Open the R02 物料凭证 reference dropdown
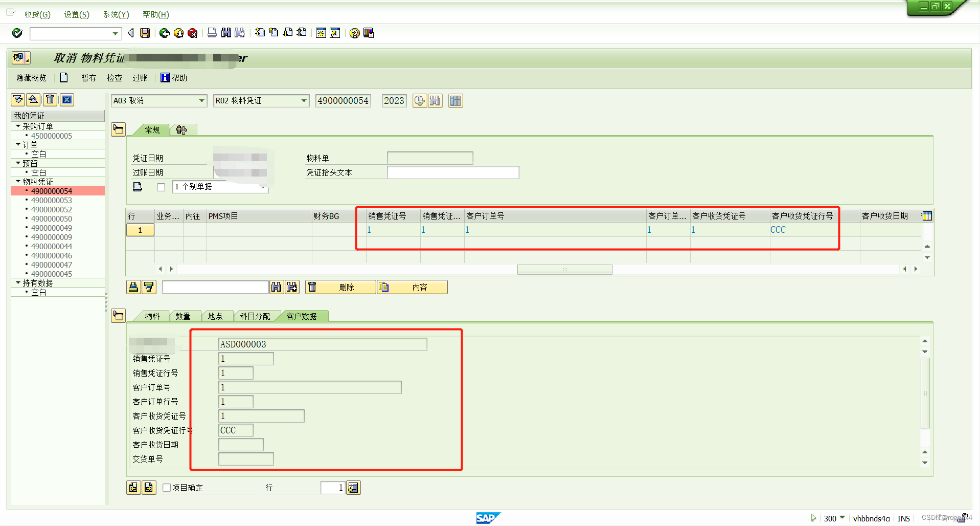 tap(304, 101)
